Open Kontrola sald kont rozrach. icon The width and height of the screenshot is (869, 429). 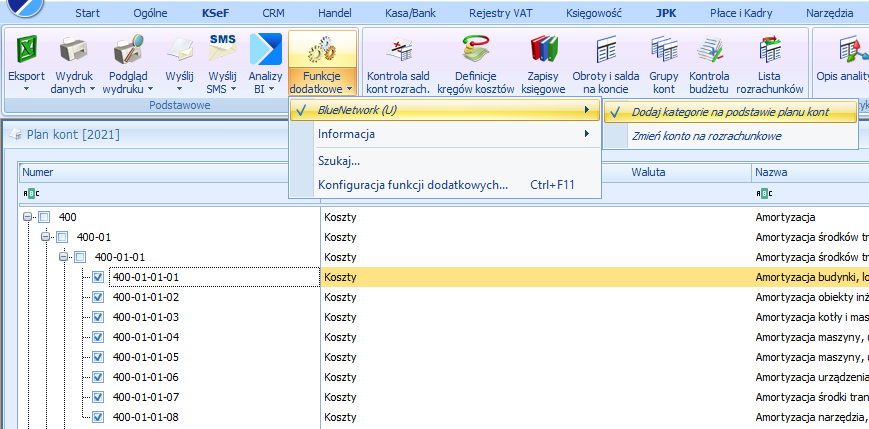point(398,49)
